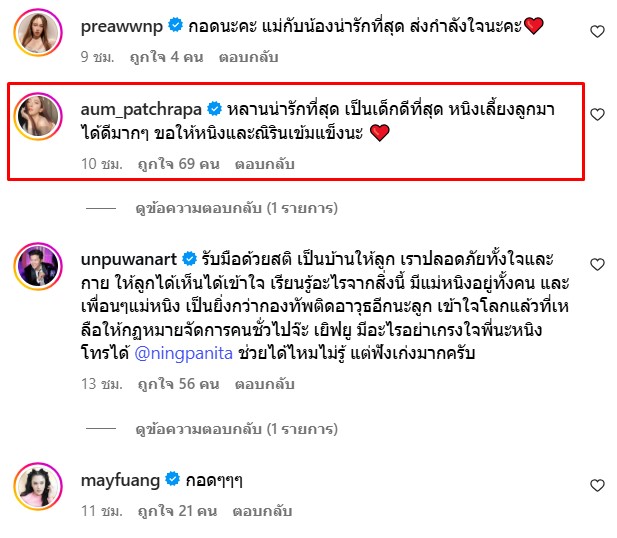This screenshot has height=538, width=617.
Task: Open aum_patchrapa's profile avatar
Action: (x=38, y=116)
